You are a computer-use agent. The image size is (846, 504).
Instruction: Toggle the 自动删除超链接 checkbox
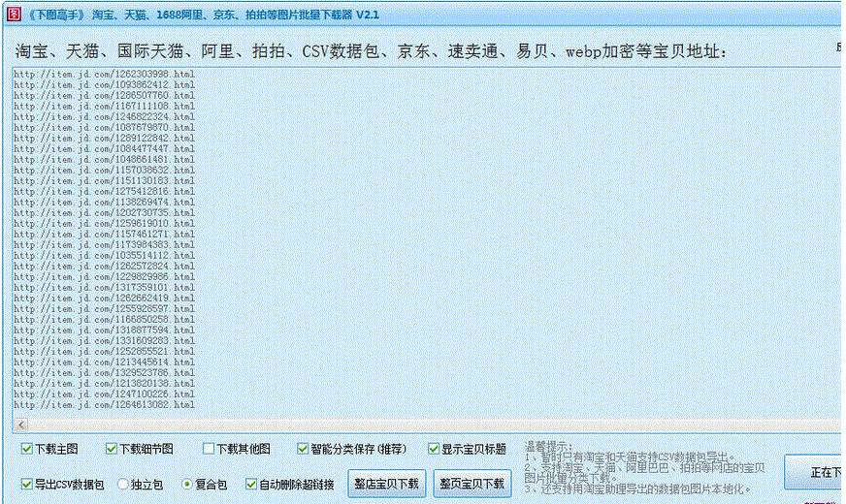[251, 484]
